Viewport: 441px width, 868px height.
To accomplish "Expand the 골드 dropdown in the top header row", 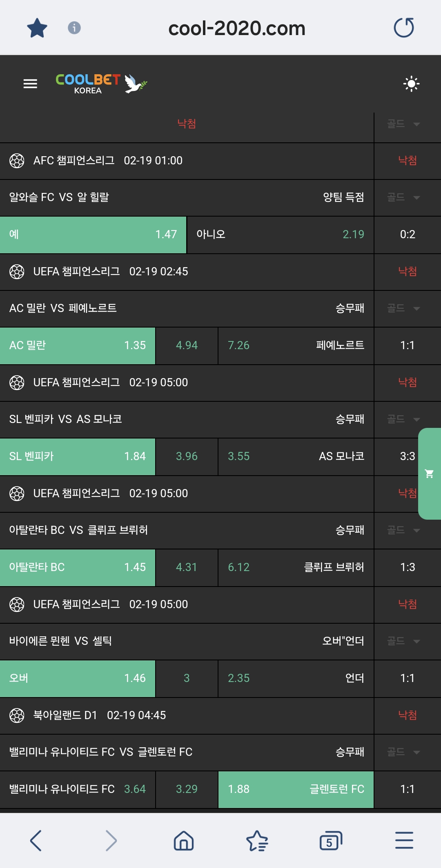I will (x=403, y=124).
